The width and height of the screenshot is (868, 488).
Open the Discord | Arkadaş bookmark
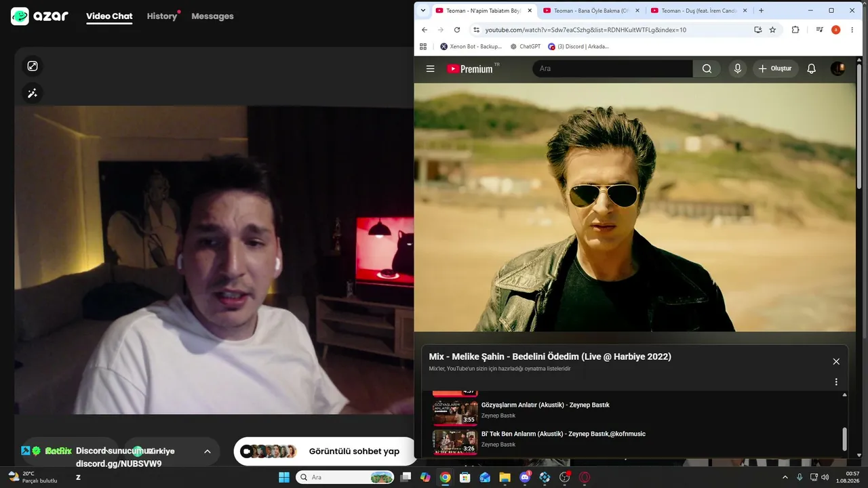578,47
